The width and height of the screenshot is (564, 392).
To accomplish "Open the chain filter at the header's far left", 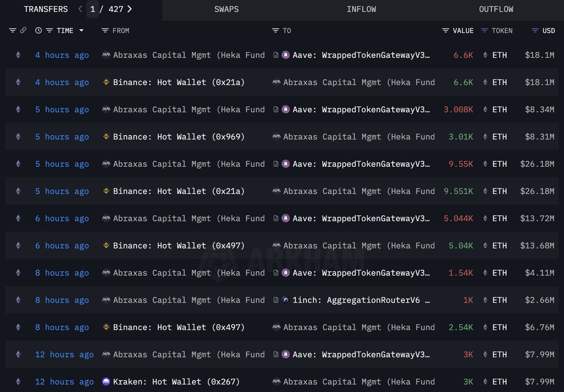I will [x=13, y=31].
